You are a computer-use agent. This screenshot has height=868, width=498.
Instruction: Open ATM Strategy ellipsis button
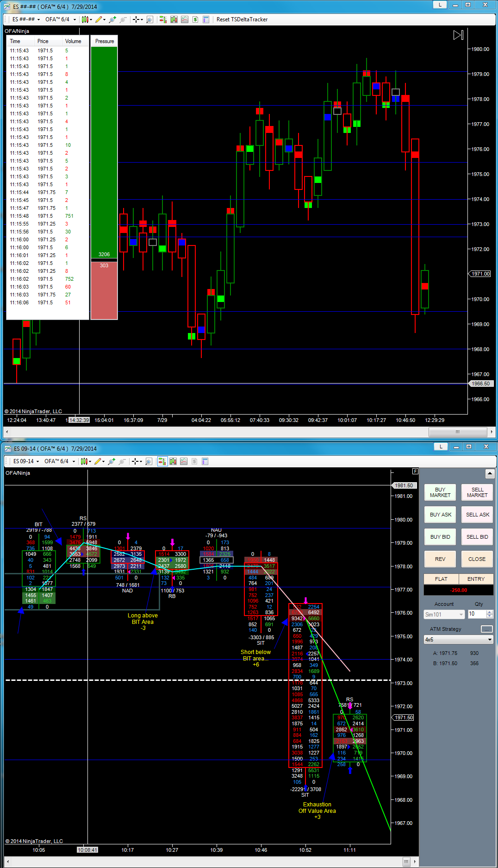click(x=487, y=629)
